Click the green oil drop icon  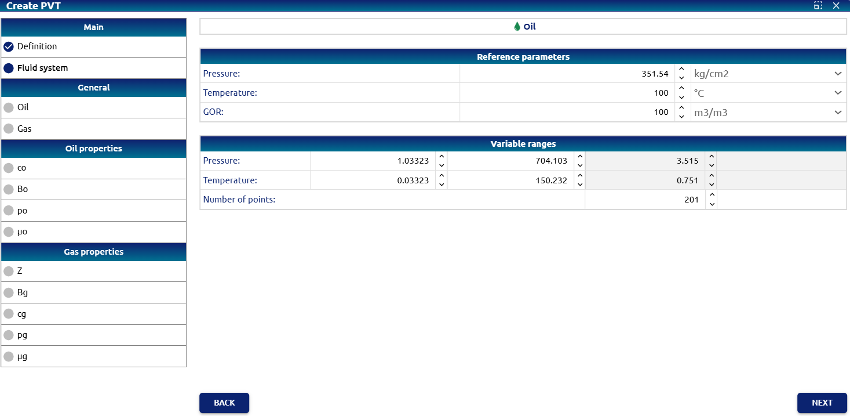(x=516, y=27)
